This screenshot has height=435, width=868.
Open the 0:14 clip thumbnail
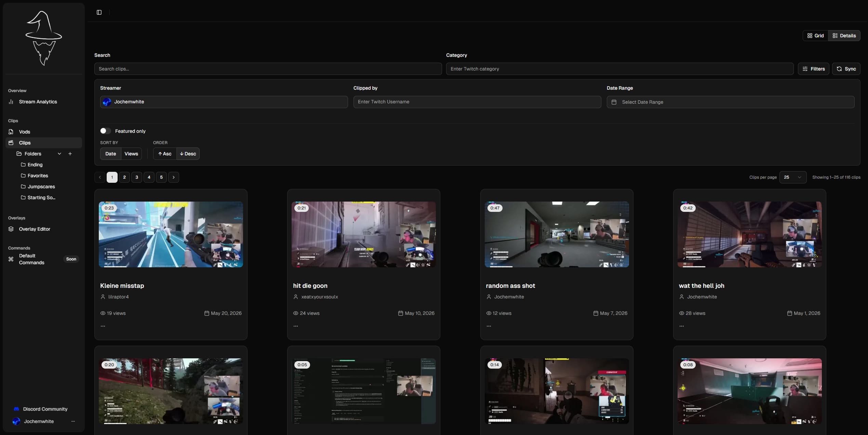557,391
